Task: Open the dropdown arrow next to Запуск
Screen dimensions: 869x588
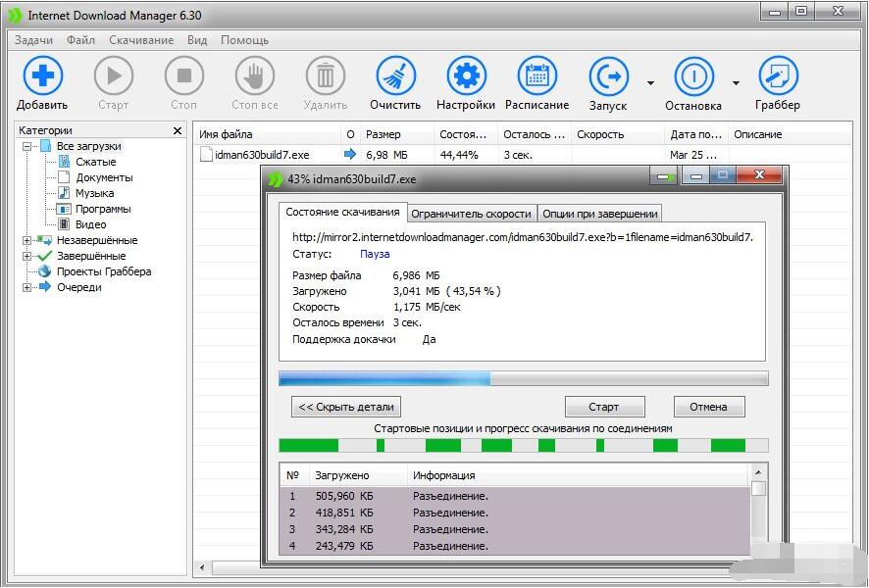Action: 650,83
